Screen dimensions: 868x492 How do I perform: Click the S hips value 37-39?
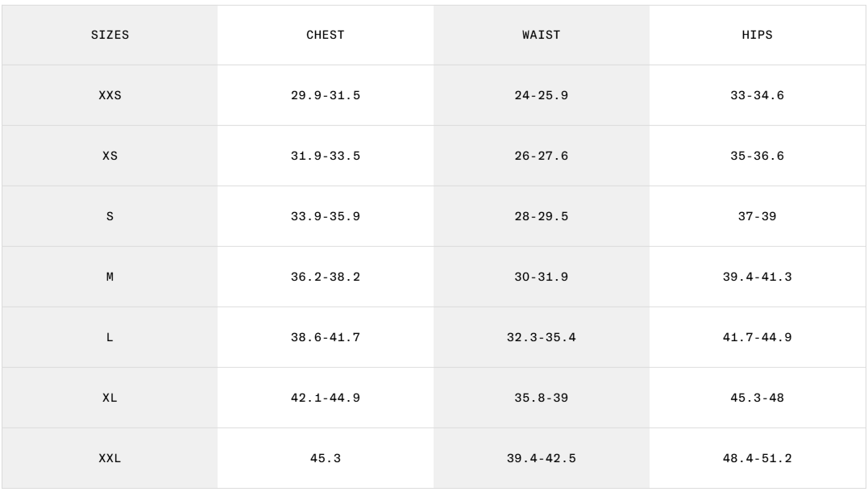[757, 217]
